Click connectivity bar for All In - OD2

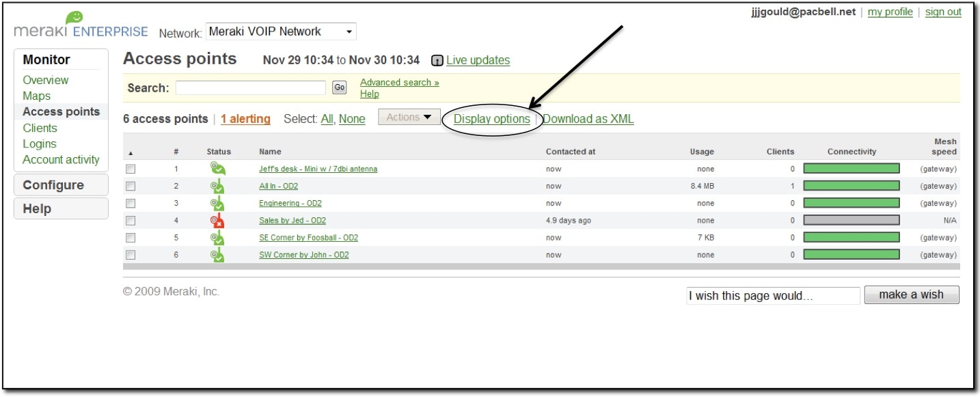pos(852,186)
